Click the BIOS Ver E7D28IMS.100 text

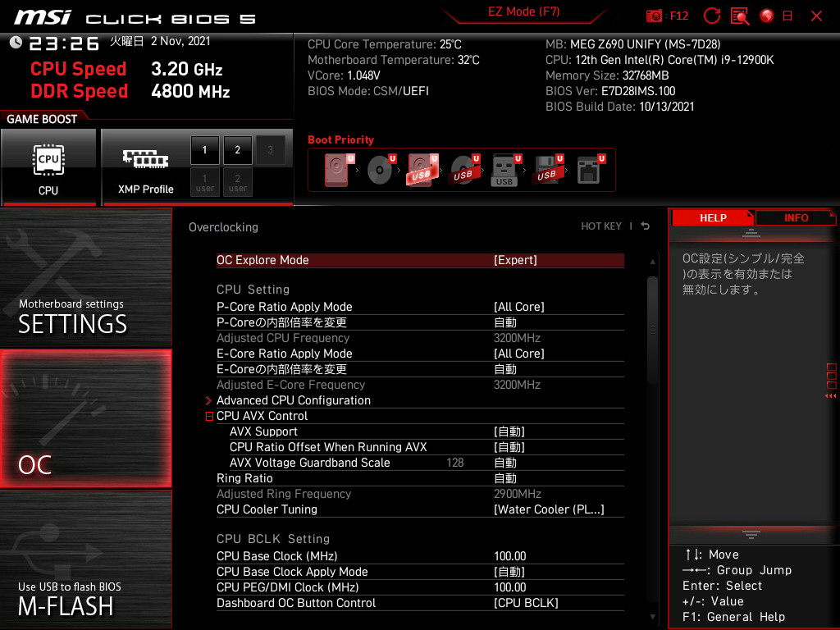[x=610, y=91]
